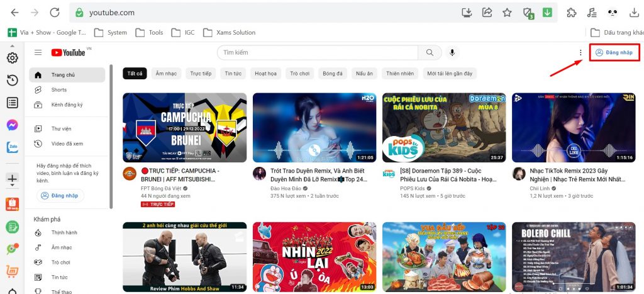Open the Chii Linh channel name
Screen dimensions: 644x294
click(540, 188)
